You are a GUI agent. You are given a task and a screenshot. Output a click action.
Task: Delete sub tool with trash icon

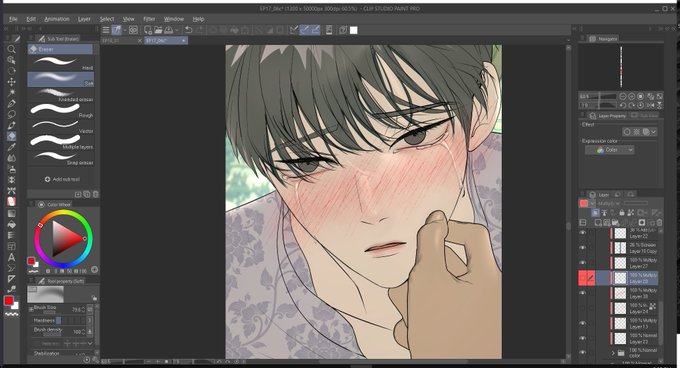[x=95, y=194]
